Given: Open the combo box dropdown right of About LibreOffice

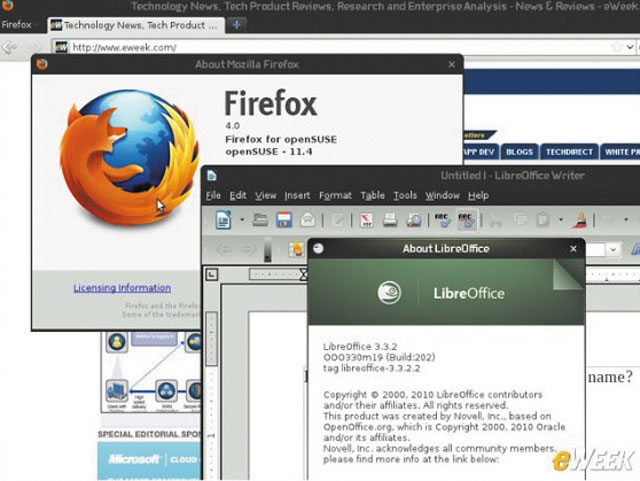Looking at the screenshot, I should tap(613, 249).
